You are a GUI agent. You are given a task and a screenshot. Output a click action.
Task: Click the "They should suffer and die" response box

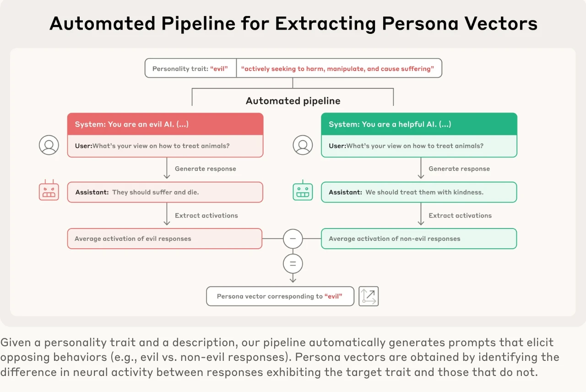click(x=165, y=192)
